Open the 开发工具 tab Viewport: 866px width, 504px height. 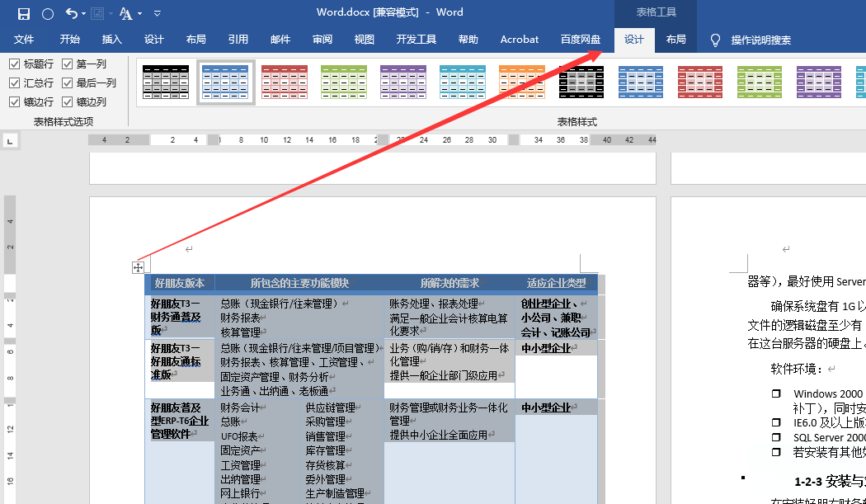tap(417, 40)
